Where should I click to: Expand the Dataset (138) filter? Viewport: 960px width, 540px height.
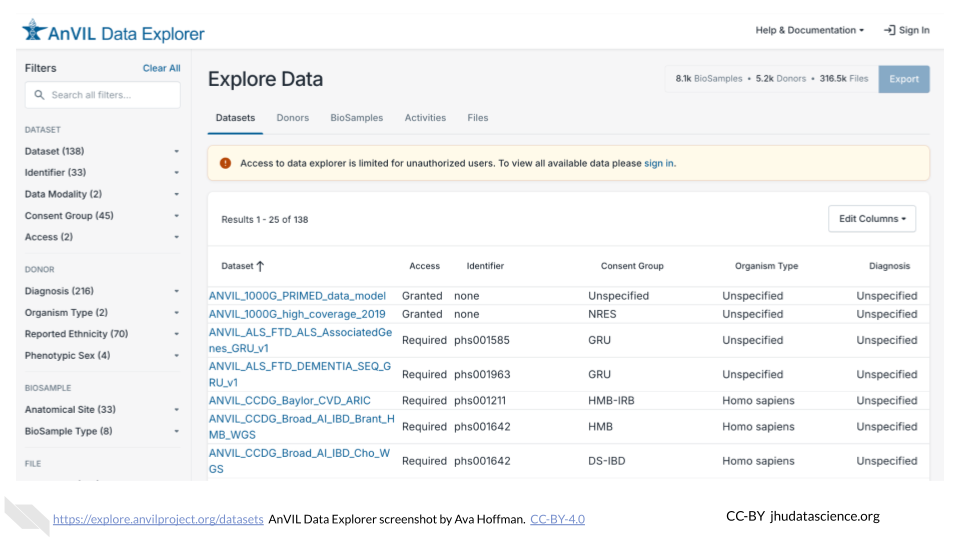tap(102, 151)
